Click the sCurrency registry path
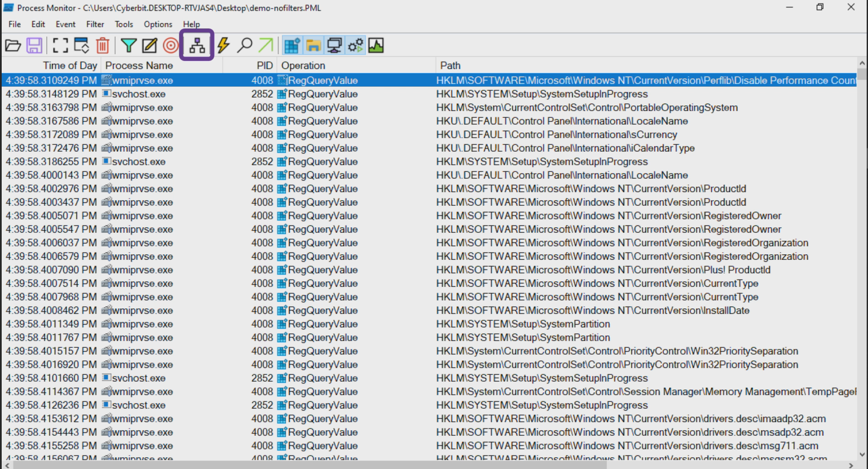Screen dimensions: 868x469 [x=556, y=135]
